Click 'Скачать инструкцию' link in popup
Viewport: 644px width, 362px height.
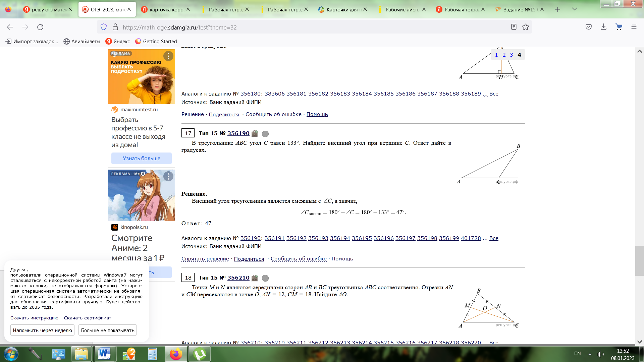34,318
